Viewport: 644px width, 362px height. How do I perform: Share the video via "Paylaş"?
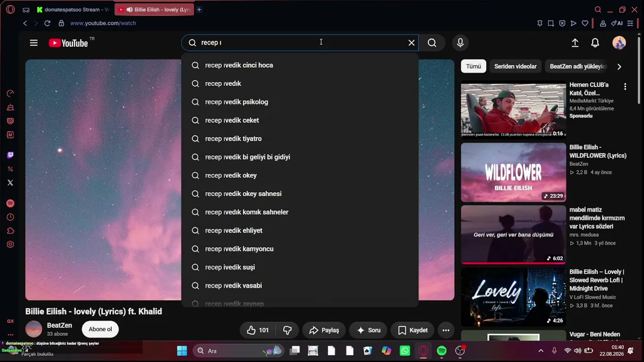(324, 330)
